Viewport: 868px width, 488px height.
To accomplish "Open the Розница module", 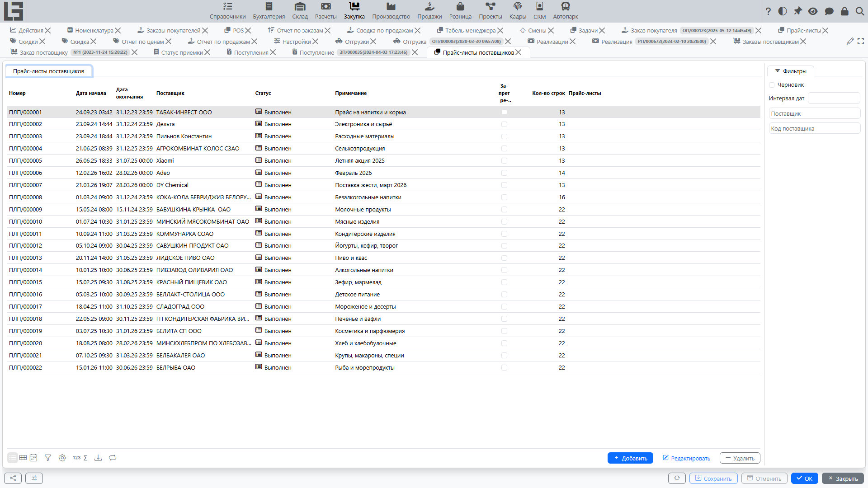I will (460, 11).
